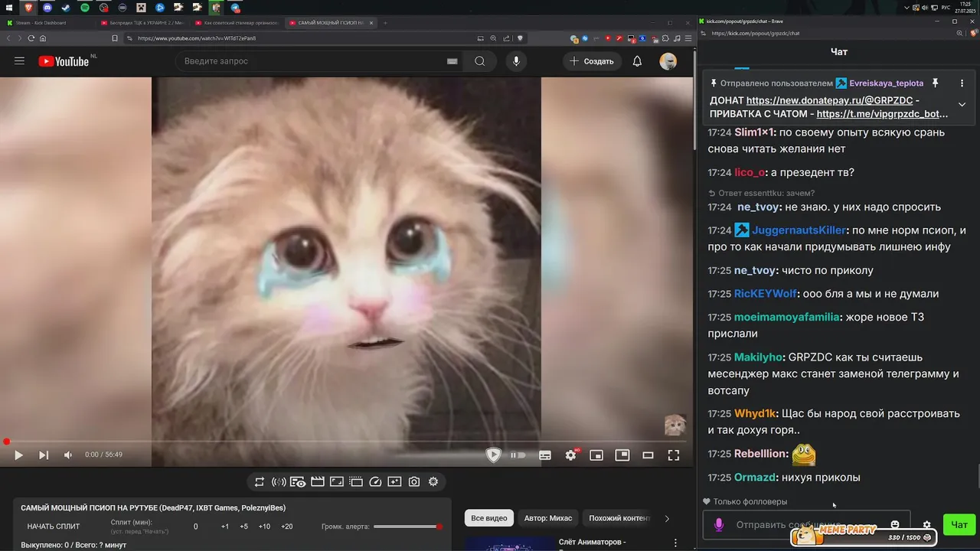Click the Создать create button

pyautogui.click(x=593, y=61)
